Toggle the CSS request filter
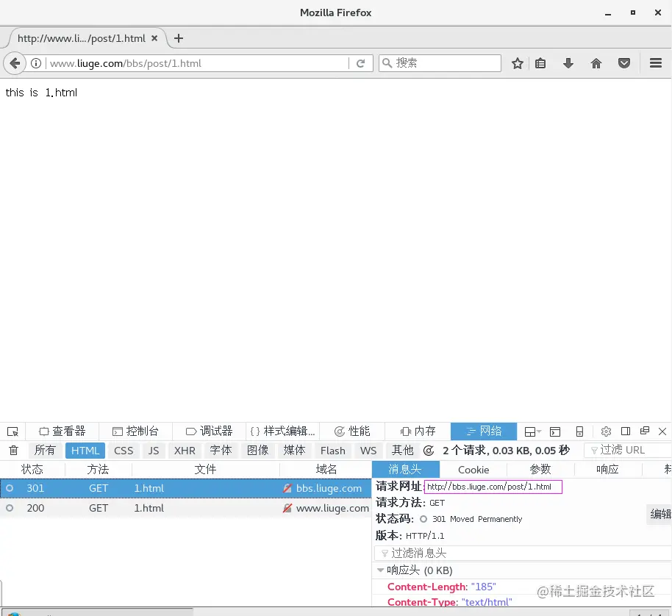Viewport: 672px width, 616px height. [x=124, y=451]
